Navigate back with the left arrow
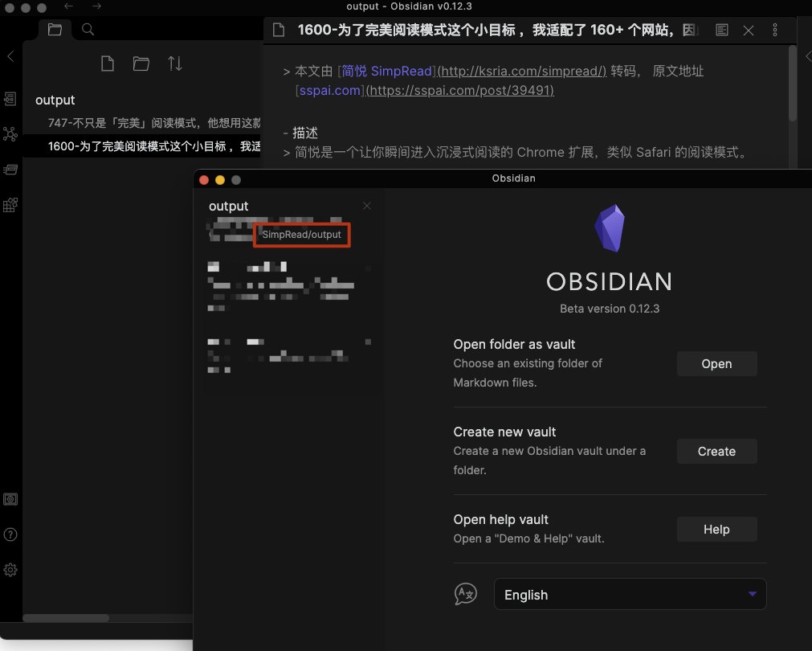Viewport: 812px width, 651px height. coord(68,6)
